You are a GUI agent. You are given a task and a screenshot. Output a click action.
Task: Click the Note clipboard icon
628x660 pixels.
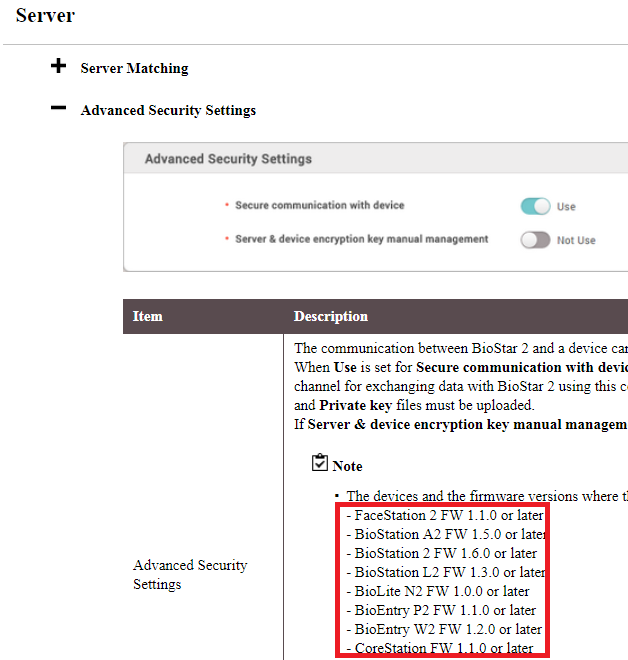pyautogui.click(x=320, y=462)
